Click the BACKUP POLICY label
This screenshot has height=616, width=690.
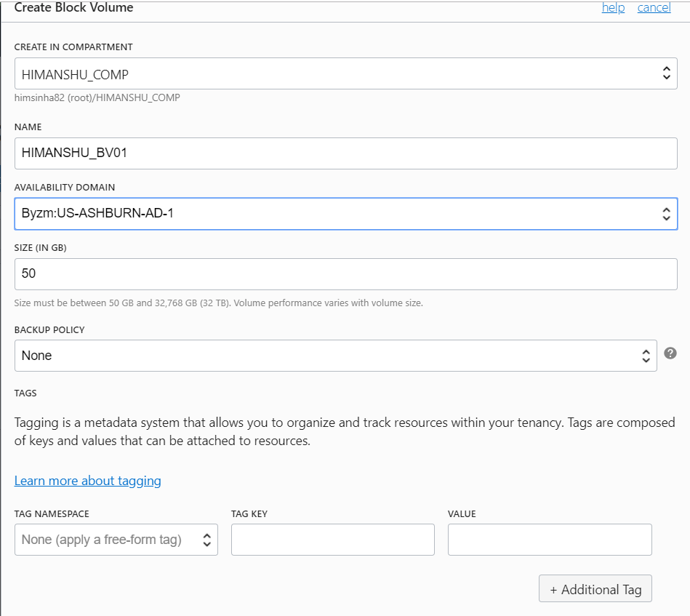[49, 330]
